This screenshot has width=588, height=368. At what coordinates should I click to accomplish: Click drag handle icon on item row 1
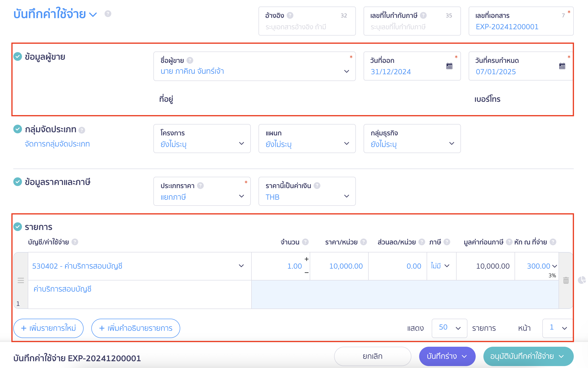tap(21, 280)
